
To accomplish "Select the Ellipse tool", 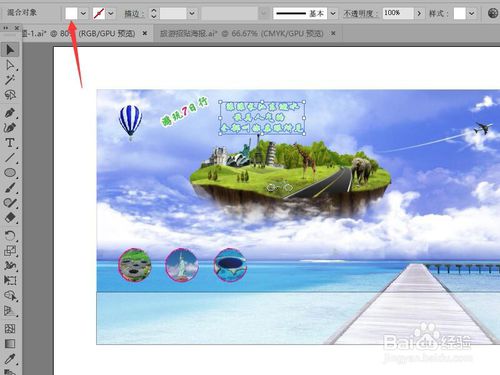I will (10, 172).
